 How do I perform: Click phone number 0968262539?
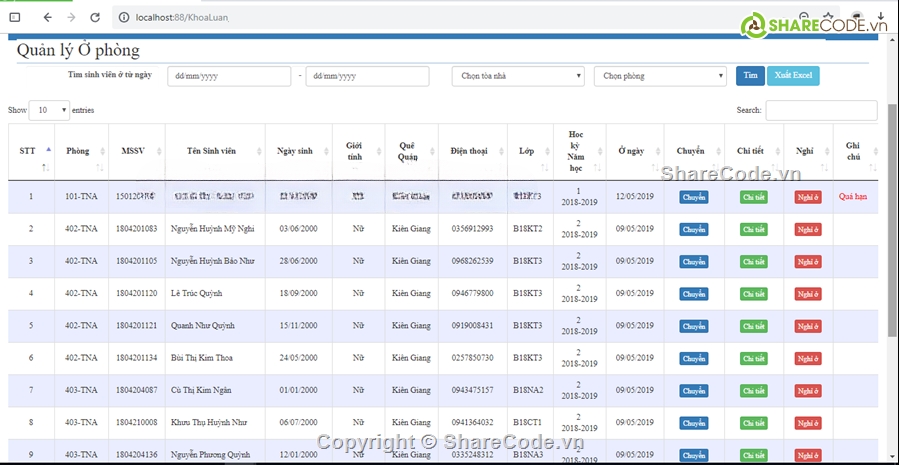coord(472,261)
